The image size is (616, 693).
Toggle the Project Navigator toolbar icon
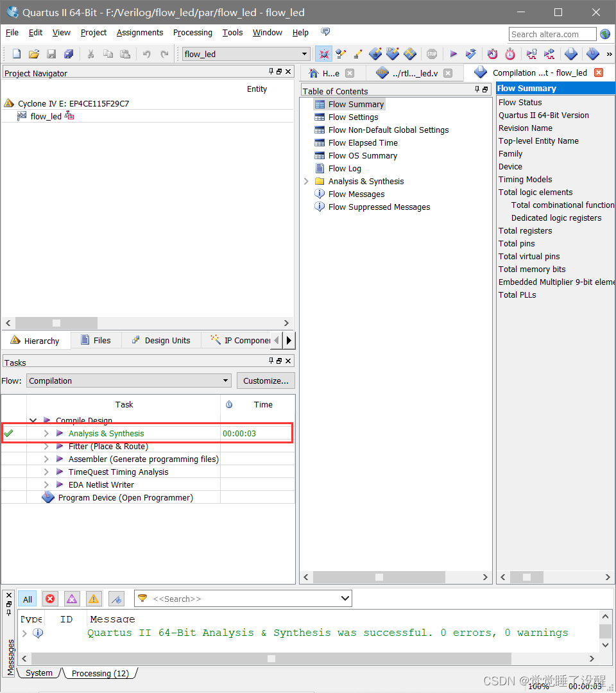point(324,54)
